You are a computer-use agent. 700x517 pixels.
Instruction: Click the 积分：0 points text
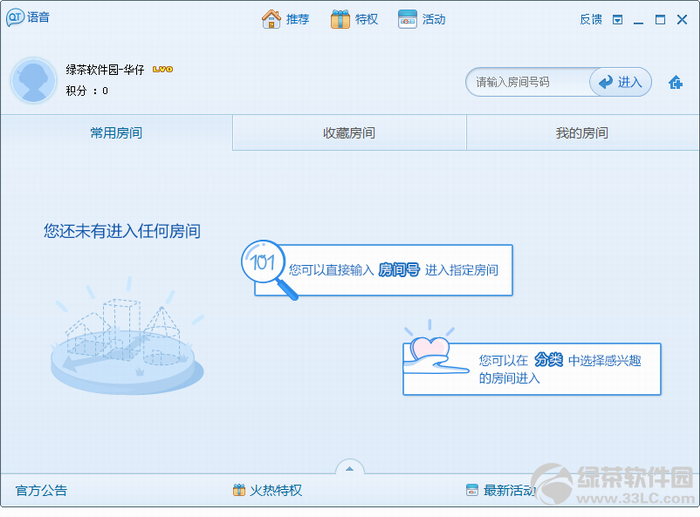tap(87, 91)
